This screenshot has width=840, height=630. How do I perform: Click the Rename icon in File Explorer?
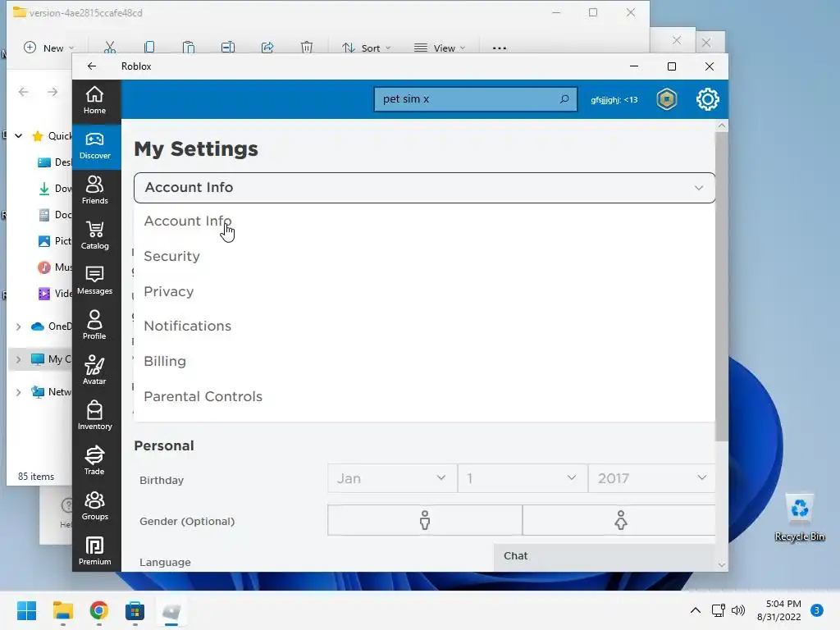pyautogui.click(x=228, y=48)
